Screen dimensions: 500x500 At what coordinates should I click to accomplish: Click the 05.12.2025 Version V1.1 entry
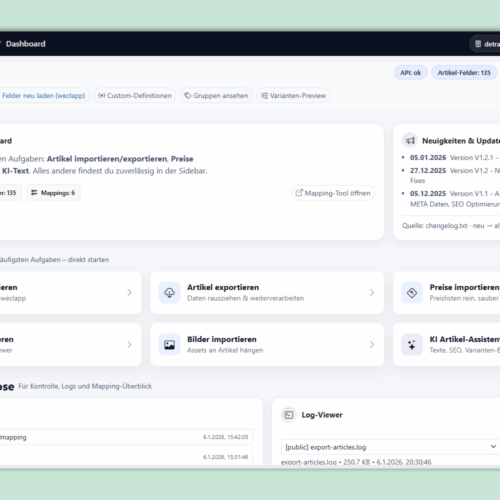455,199
